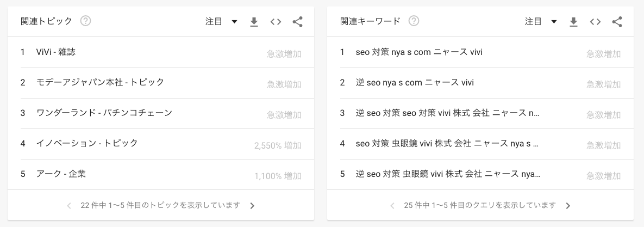Click 1,100% 増加 value for アーク

point(278,176)
